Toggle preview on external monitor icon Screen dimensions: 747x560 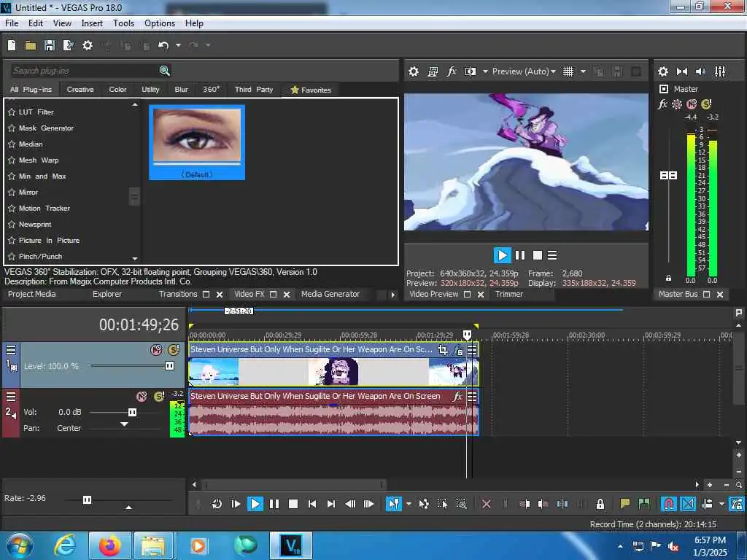click(x=433, y=71)
